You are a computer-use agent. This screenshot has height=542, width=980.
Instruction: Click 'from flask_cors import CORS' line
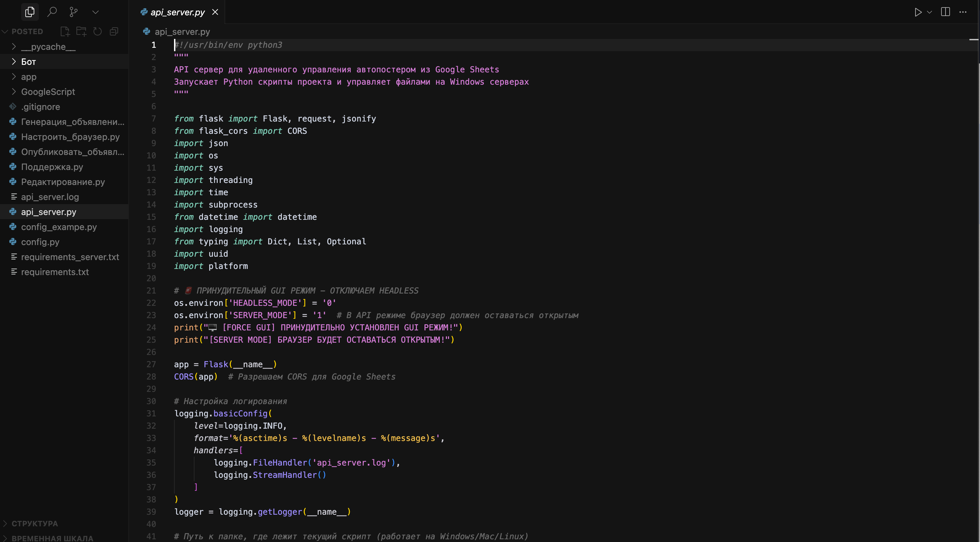pos(241,131)
